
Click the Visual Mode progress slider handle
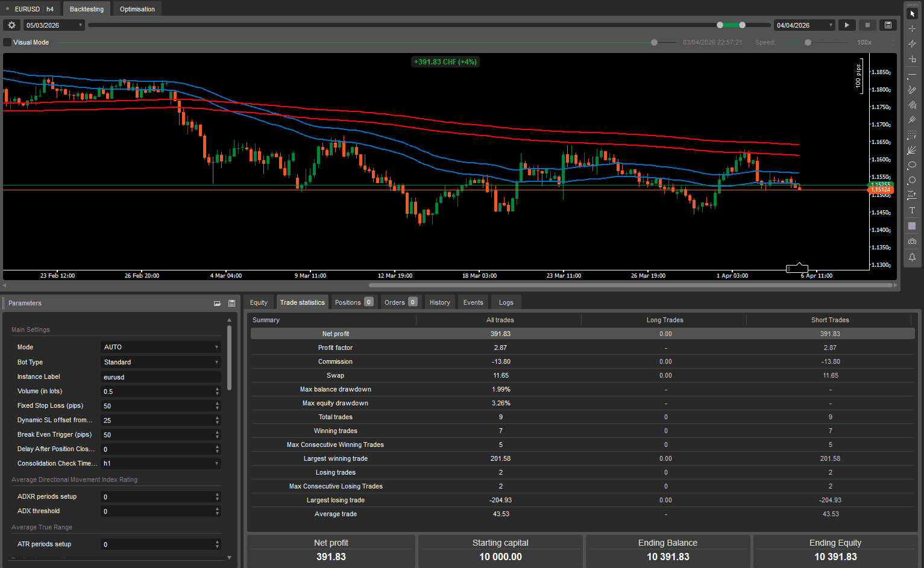pyautogui.click(x=654, y=42)
